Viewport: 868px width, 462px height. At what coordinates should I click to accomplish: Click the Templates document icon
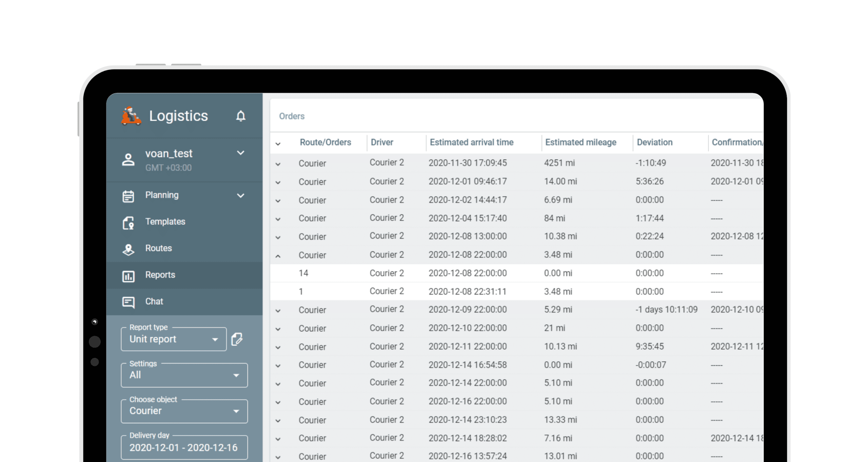point(128,223)
